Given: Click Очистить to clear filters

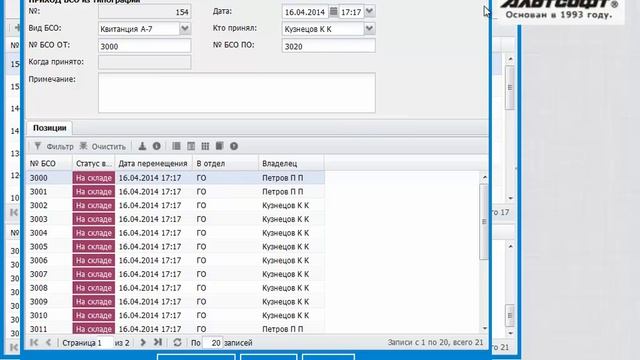Looking at the screenshot, I should pos(103,147).
